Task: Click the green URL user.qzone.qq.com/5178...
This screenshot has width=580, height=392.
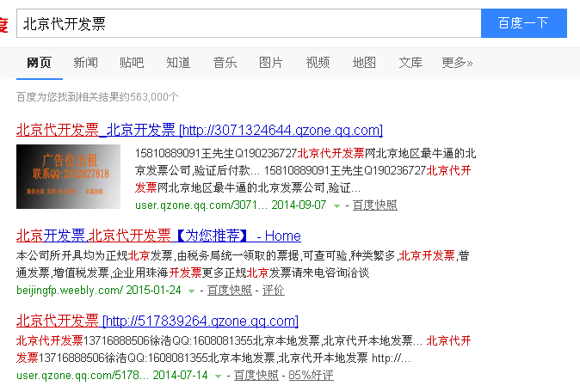Action: click(x=83, y=376)
